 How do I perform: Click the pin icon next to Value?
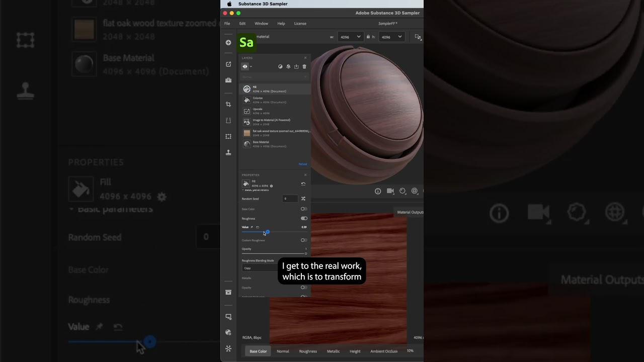[252, 227]
